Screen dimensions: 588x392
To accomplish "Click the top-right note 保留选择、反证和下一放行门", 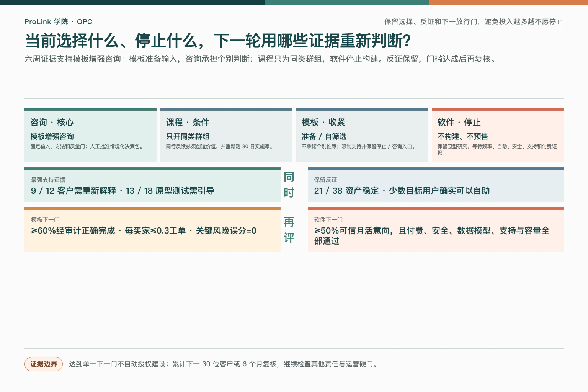I will click(x=474, y=22).
